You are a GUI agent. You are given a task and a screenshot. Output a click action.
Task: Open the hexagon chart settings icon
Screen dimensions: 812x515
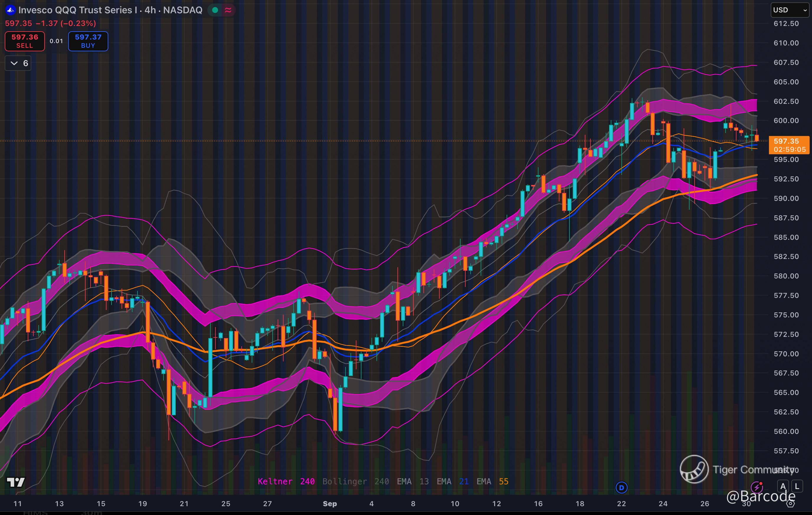[x=790, y=504]
